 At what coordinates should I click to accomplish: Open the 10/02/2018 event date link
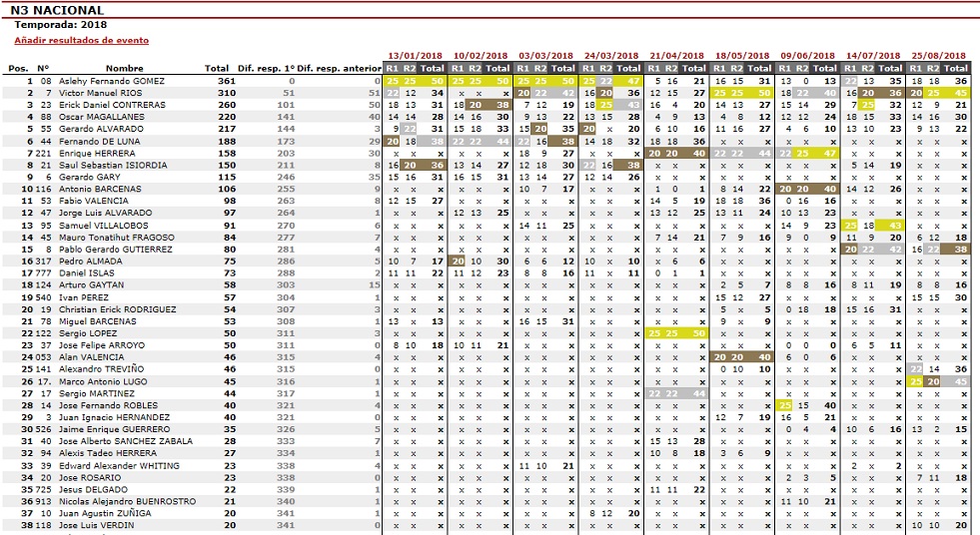point(481,56)
